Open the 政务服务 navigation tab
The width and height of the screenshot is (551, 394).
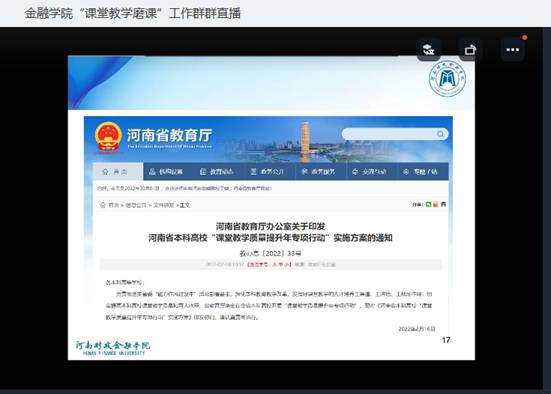(318, 172)
